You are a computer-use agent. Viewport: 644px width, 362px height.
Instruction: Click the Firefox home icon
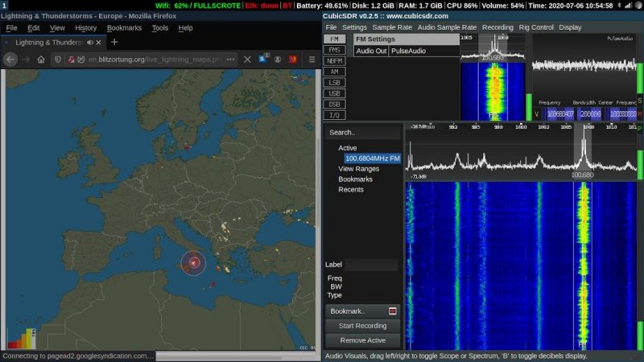tap(41, 60)
